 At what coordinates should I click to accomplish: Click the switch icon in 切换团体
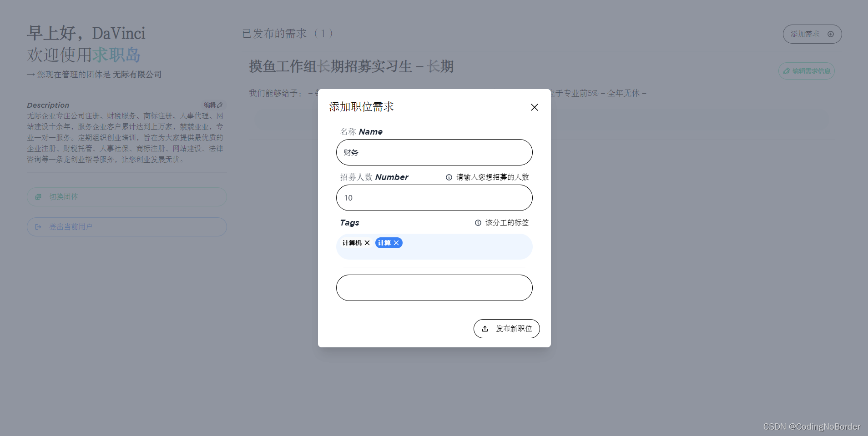coord(38,197)
